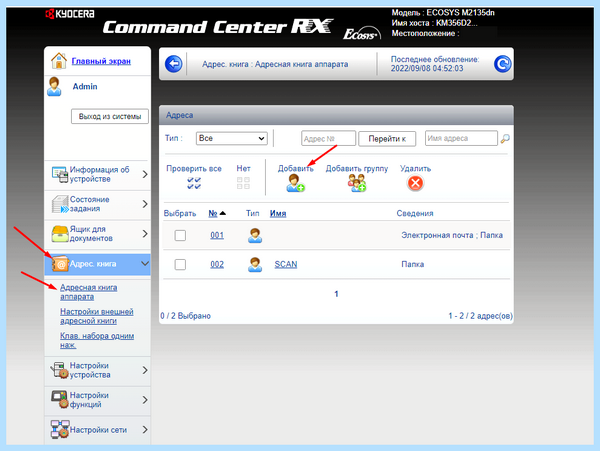Viewport: 600px width, 451px height.
Task: Expand Информация об устройстве chevron
Action: [x=145, y=174]
